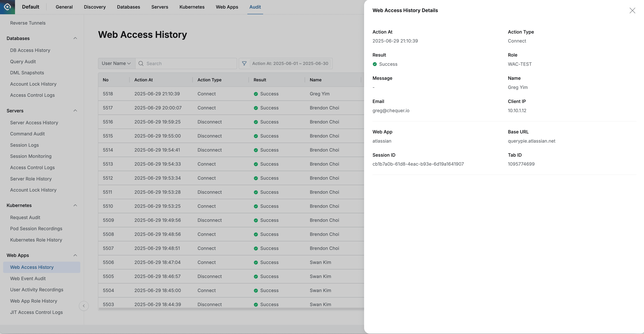Screen dimensions: 644x334
Task: Collapse the Servers section in the sidebar
Action: (75, 110)
